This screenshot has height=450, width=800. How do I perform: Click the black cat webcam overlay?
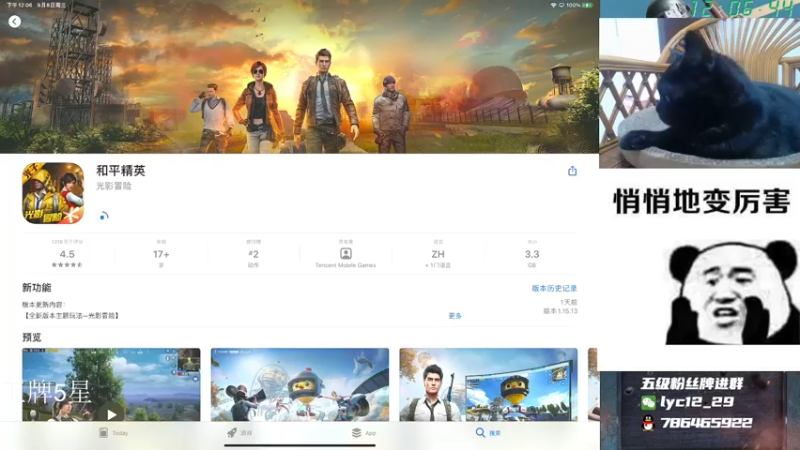tap(699, 93)
